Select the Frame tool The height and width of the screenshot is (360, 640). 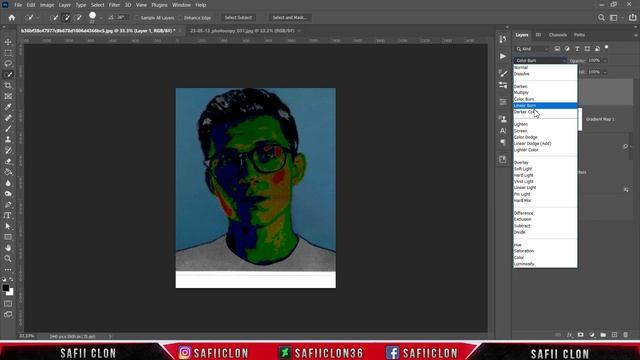[x=8, y=96]
